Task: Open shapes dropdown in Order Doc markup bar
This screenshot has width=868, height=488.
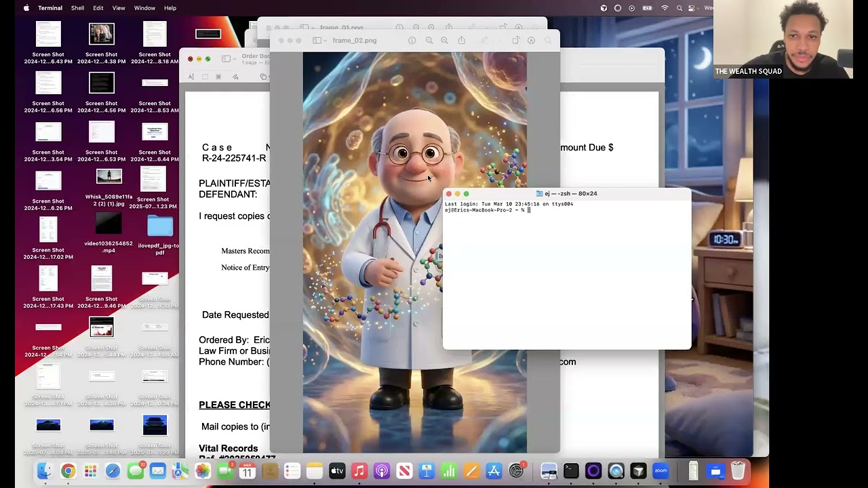Action: 264,77
